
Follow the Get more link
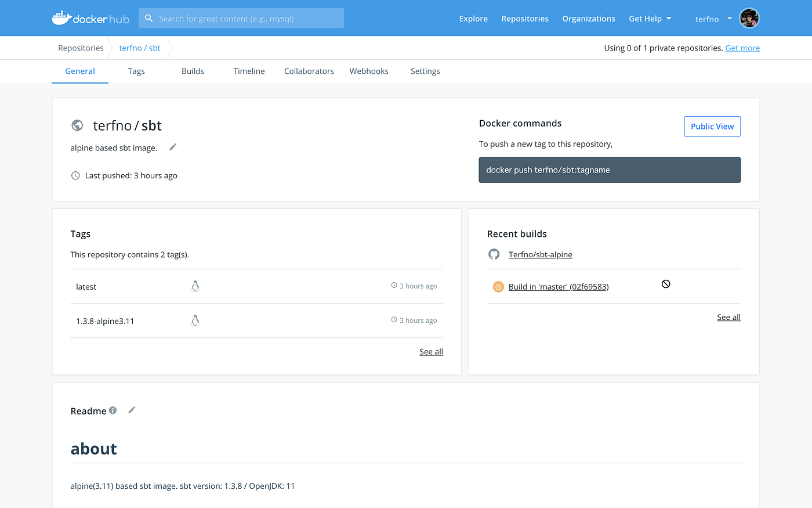click(x=742, y=48)
